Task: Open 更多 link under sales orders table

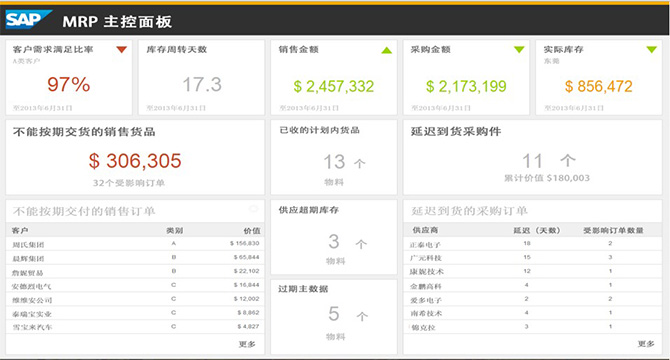Action: pyautogui.click(x=247, y=344)
